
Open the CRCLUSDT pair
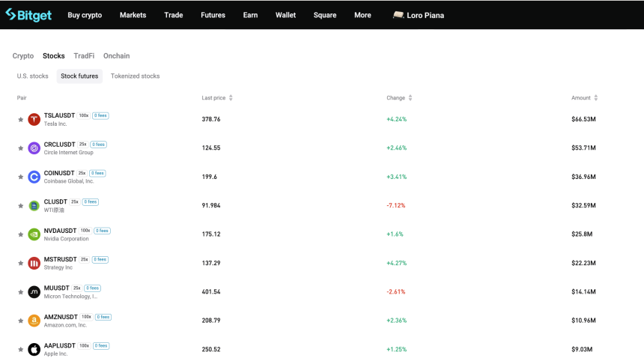tap(60, 145)
